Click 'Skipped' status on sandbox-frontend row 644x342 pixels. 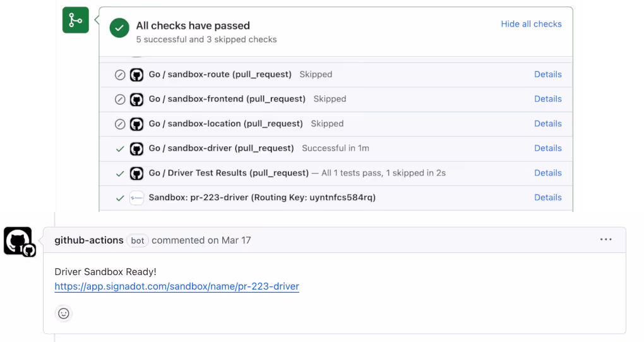click(330, 99)
